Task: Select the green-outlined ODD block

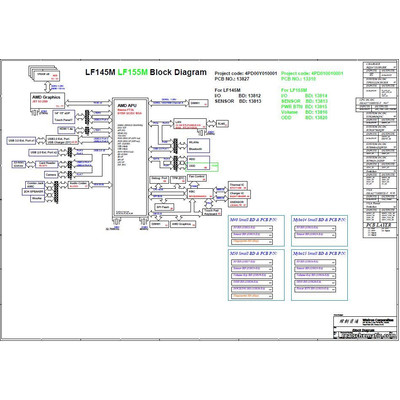Action: 202,167
